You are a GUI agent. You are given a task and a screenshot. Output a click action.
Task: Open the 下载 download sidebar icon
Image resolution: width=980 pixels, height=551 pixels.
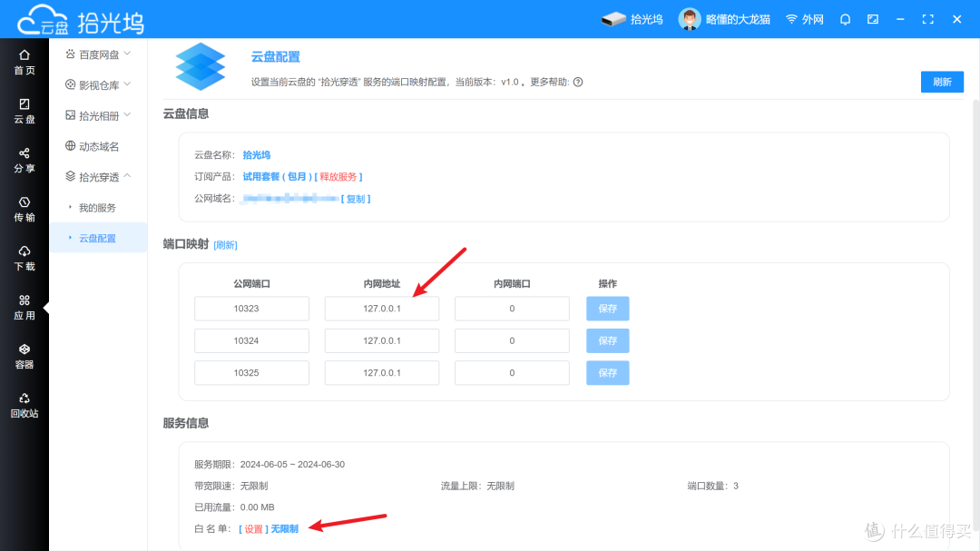24,258
